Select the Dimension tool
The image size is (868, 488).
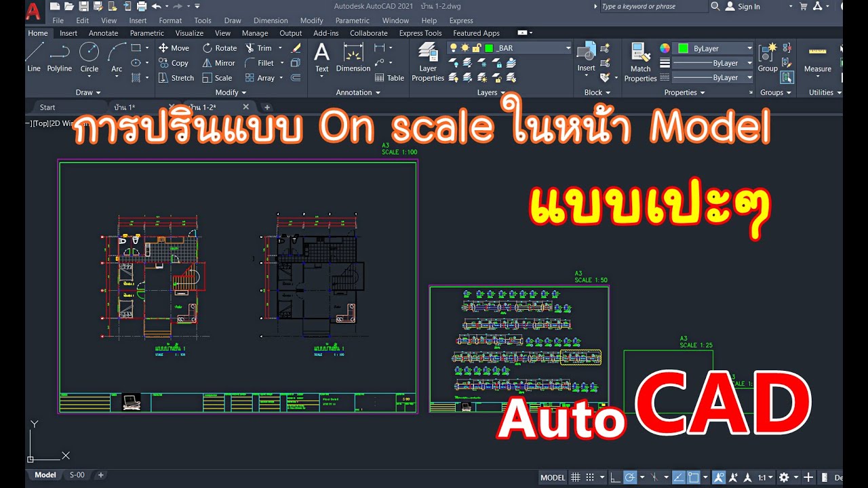353,57
